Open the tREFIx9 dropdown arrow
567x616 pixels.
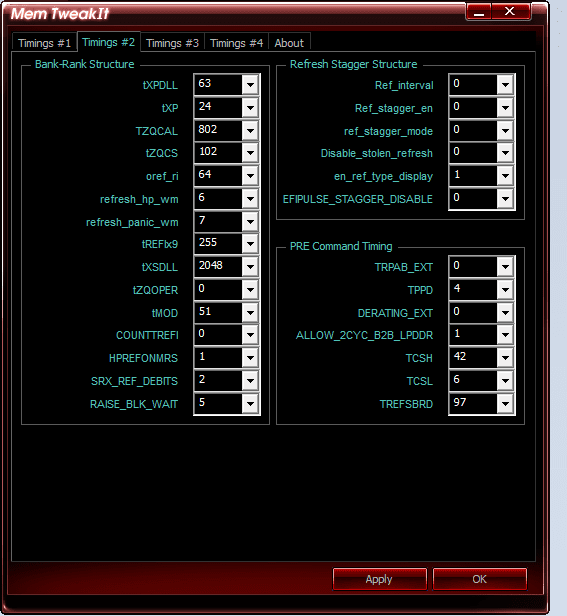pyautogui.click(x=250, y=244)
